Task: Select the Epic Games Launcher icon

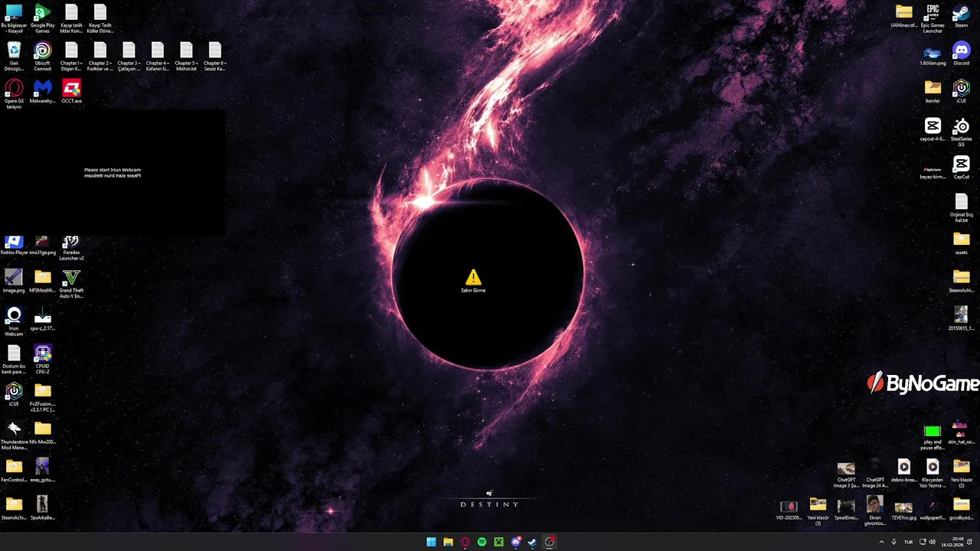Action: (x=933, y=13)
